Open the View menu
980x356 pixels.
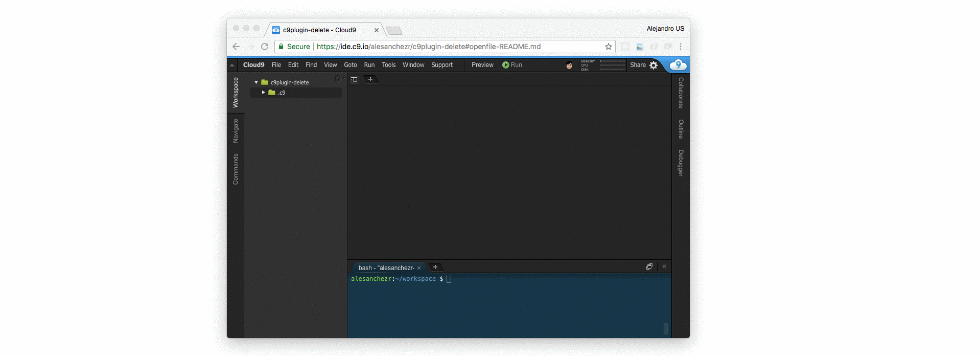(331, 65)
